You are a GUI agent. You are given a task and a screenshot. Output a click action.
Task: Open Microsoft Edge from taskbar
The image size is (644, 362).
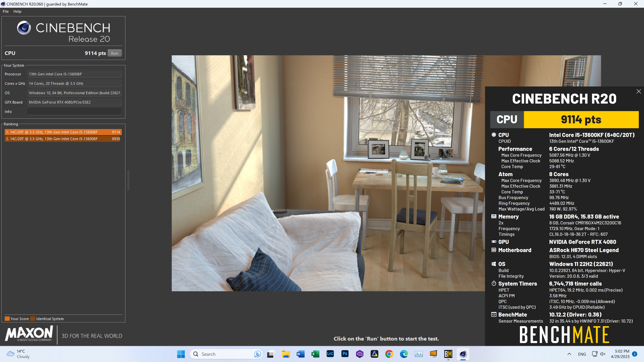[x=404, y=354]
